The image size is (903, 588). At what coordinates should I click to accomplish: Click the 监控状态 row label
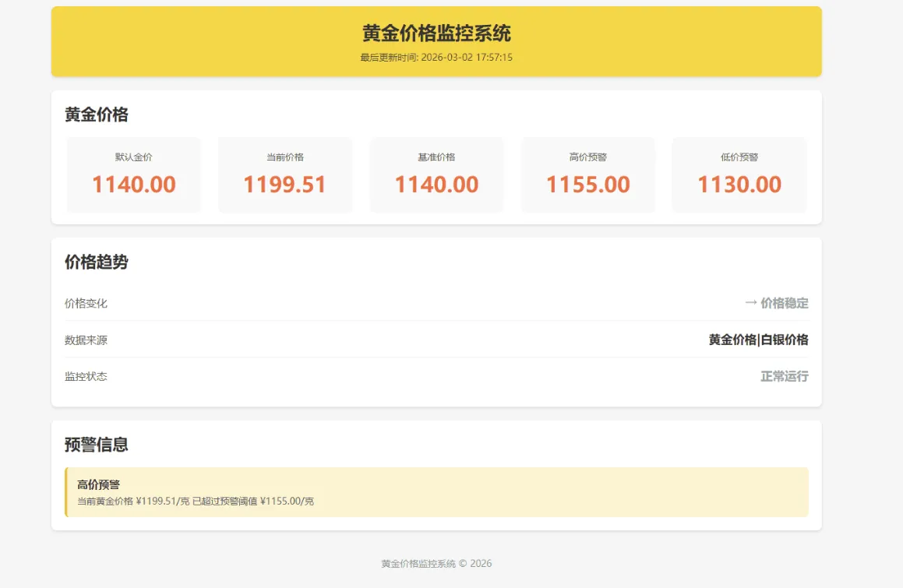point(86,376)
